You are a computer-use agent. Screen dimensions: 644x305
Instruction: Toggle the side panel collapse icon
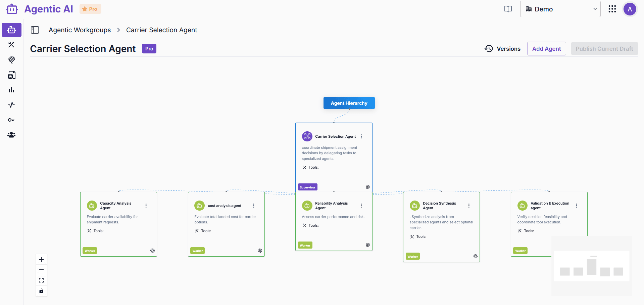(x=35, y=30)
